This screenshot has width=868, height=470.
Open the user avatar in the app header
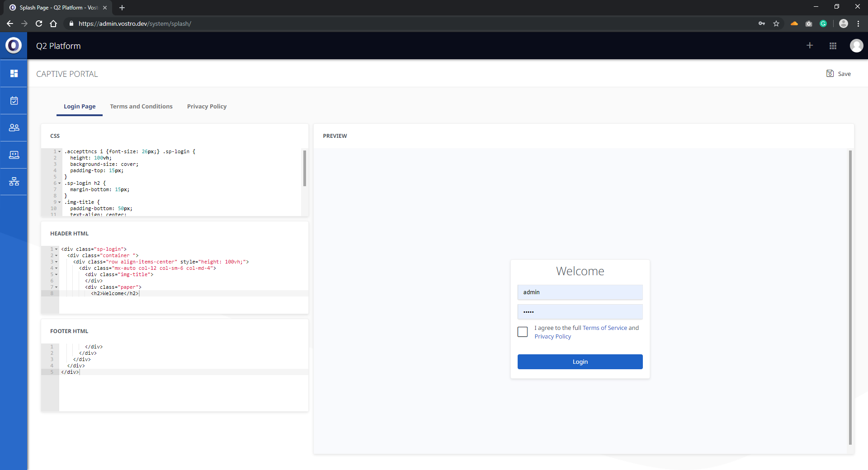[856, 46]
